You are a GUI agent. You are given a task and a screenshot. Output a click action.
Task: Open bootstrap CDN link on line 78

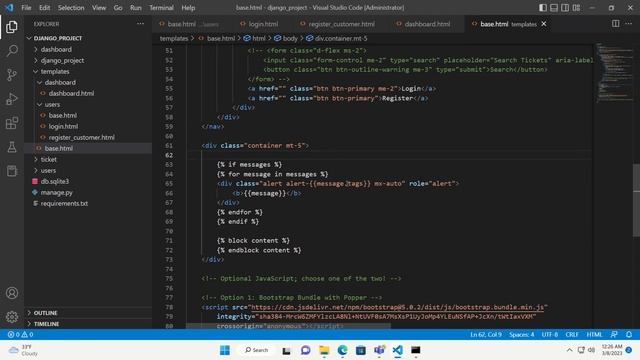(x=397, y=307)
